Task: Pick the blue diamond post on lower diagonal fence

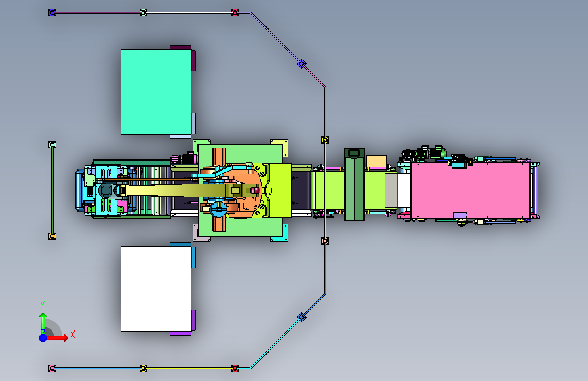Action: (x=302, y=317)
